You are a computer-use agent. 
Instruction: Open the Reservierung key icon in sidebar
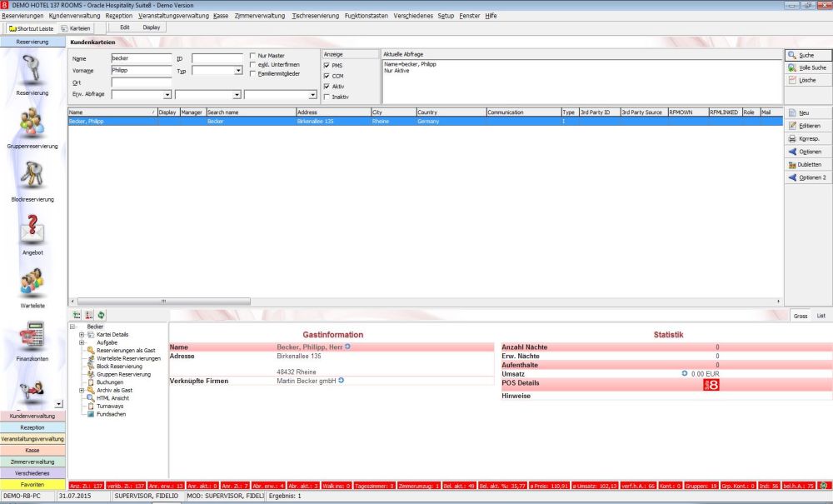coord(32,70)
